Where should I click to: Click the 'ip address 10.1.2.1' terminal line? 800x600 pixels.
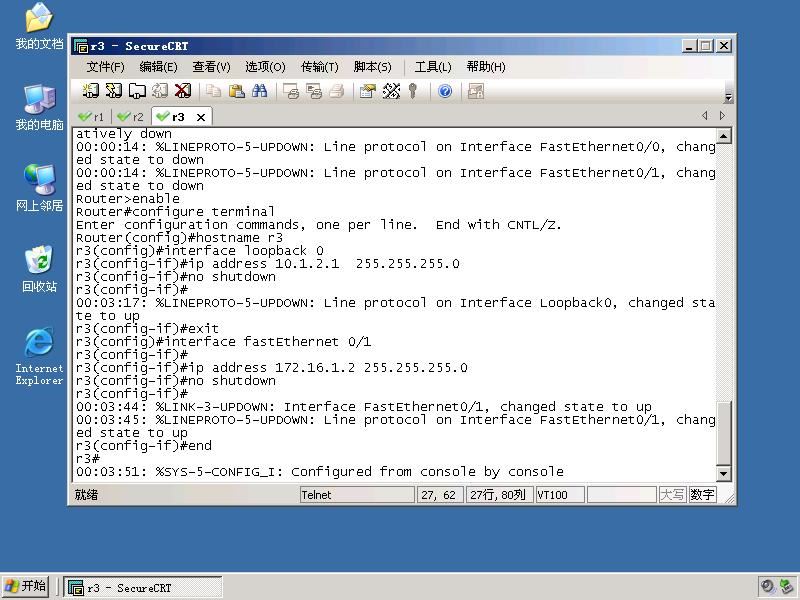(268, 264)
